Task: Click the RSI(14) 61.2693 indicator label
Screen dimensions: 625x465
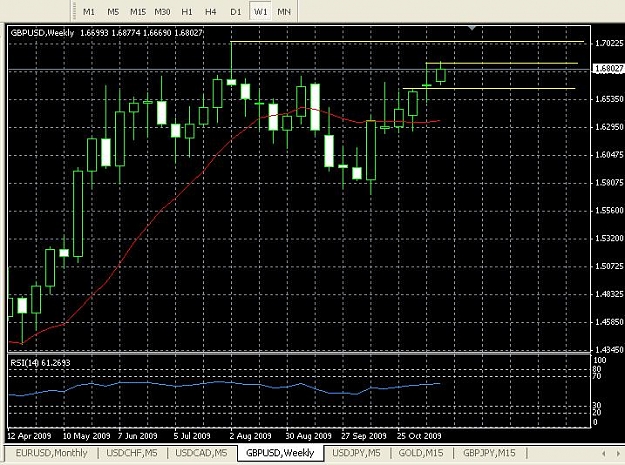Action: (40, 363)
